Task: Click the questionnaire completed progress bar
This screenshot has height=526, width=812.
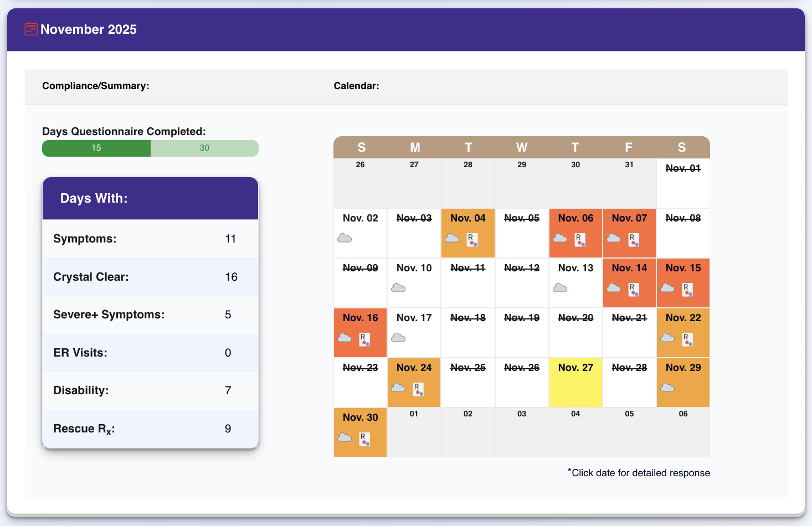Action: (x=150, y=148)
